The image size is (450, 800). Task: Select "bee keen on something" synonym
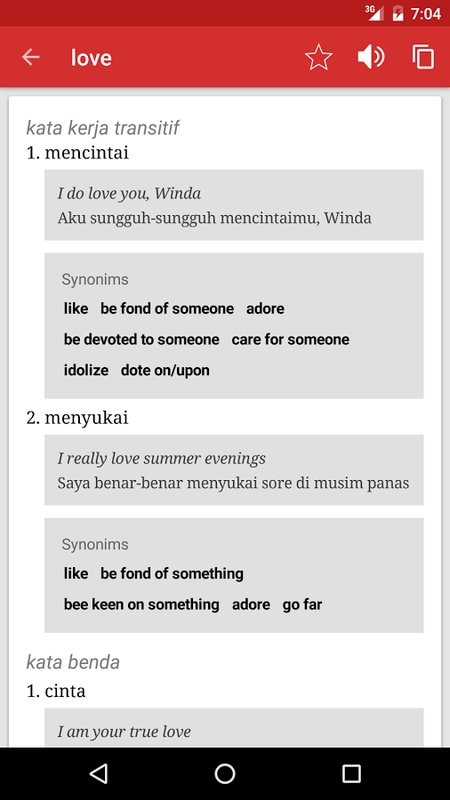pyautogui.click(x=141, y=605)
